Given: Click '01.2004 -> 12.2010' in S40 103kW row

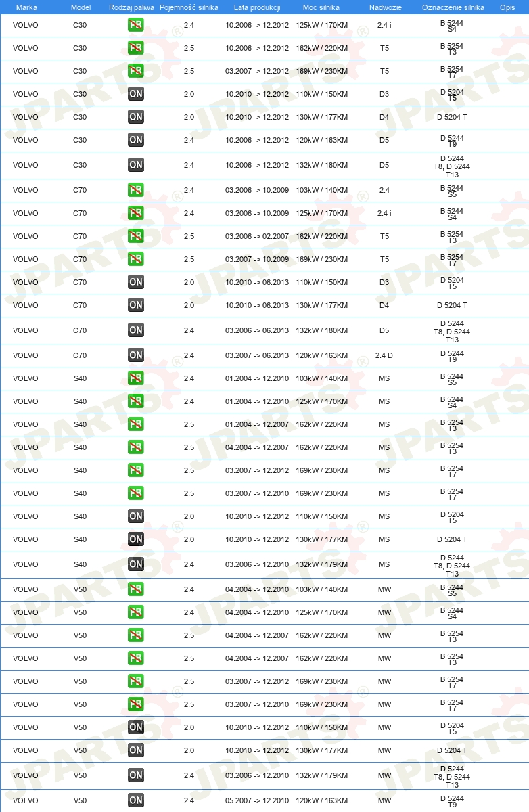Looking at the screenshot, I should point(257,379).
